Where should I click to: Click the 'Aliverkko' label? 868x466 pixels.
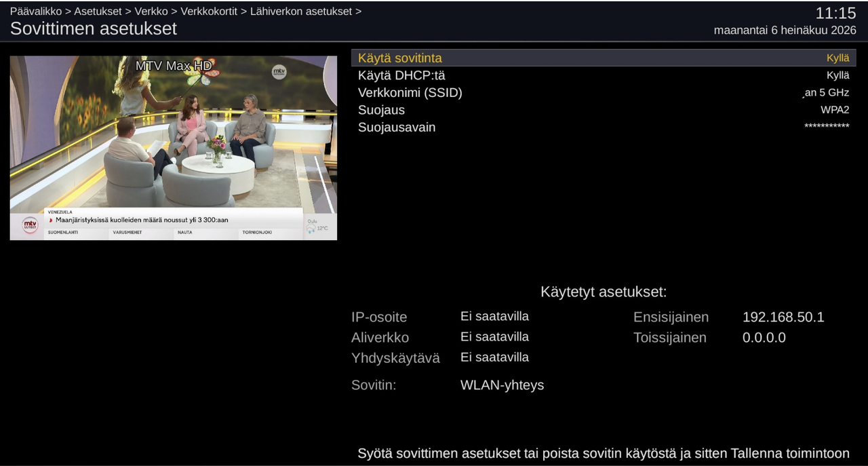coord(380,337)
